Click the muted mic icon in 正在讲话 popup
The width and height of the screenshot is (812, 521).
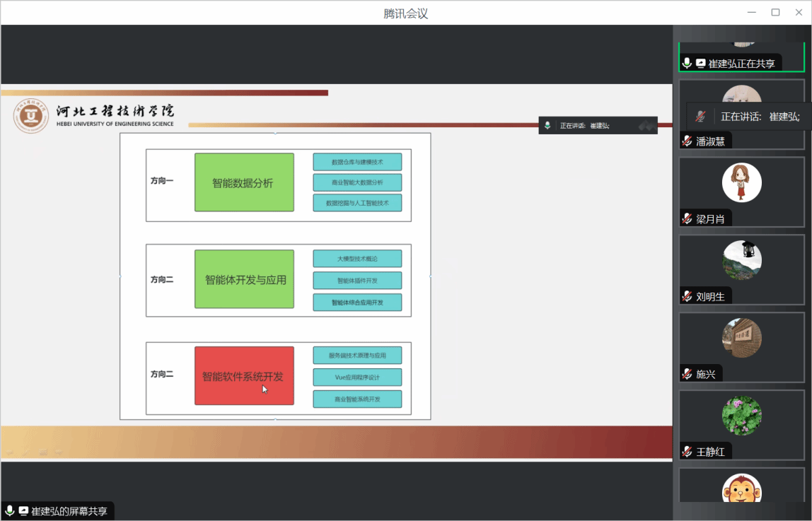tap(700, 117)
